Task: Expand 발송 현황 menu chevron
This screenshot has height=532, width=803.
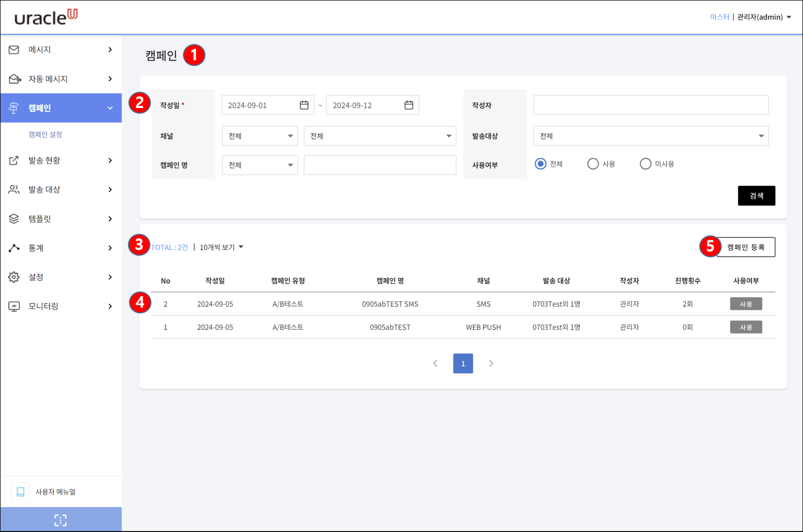Action: pos(110,160)
